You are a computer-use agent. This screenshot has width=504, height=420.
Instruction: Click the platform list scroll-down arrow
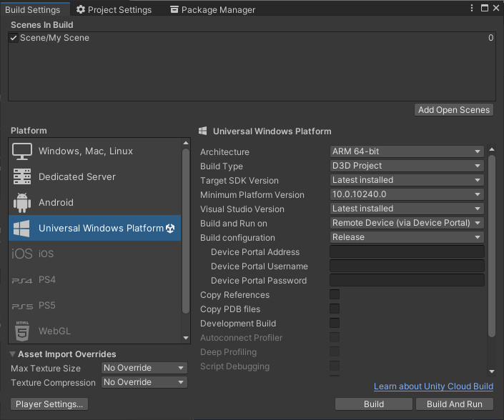[185, 338]
